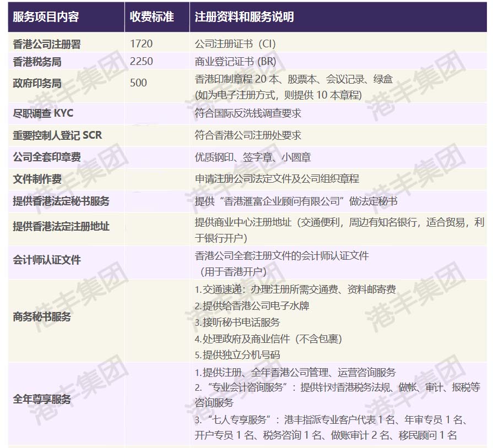Click the 服务项目内容 header cell
This screenshot has width=493, height=448.
[41, 17]
